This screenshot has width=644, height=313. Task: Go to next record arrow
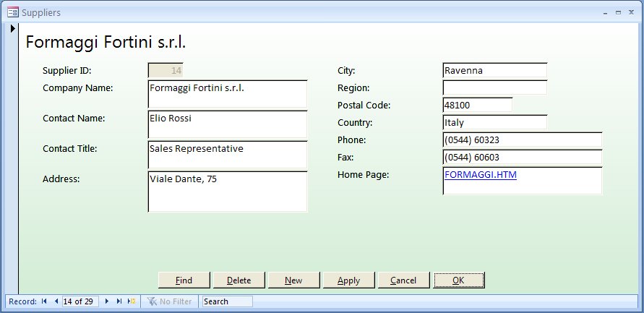107,301
